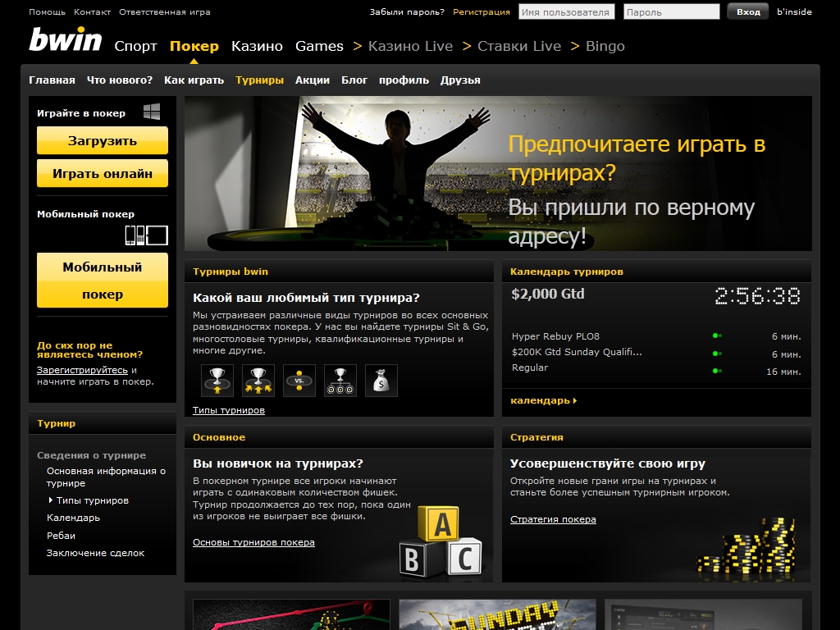Click the three-arrow trophy tournament icon
This screenshot has width=840, height=630.
tap(258, 381)
